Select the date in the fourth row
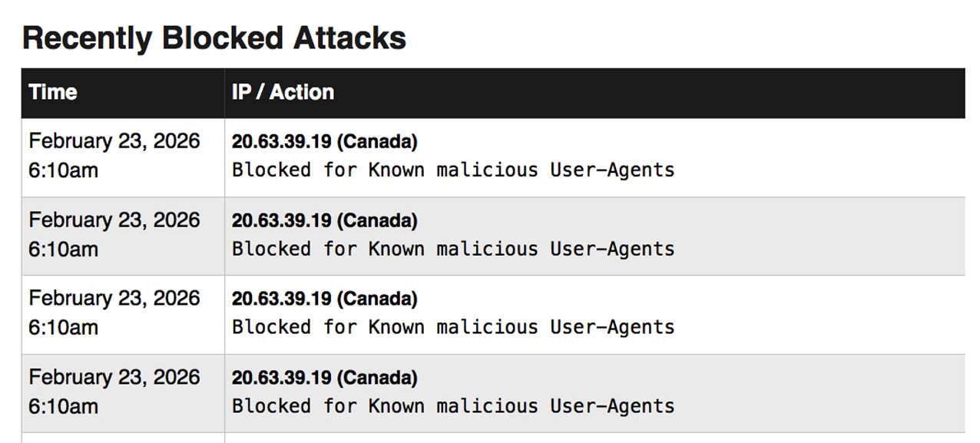Screen dimensions: 980x443 114,378
